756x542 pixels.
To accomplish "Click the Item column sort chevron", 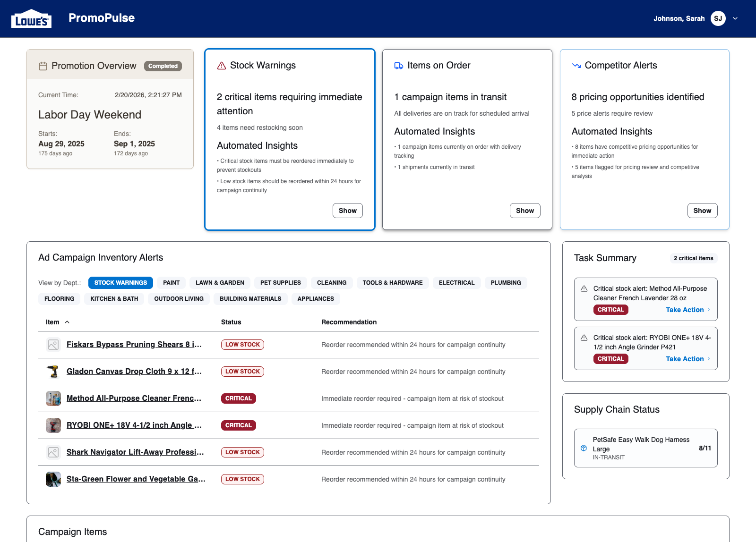I will tap(67, 322).
